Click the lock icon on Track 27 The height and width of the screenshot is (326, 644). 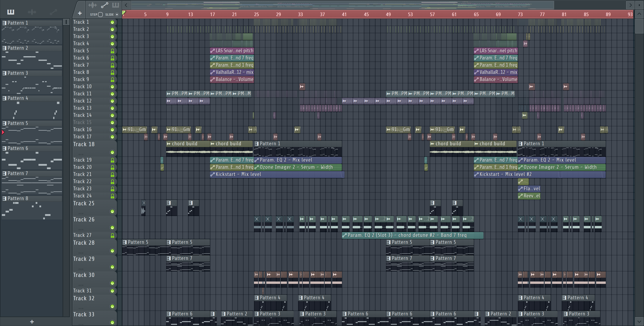(112, 235)
